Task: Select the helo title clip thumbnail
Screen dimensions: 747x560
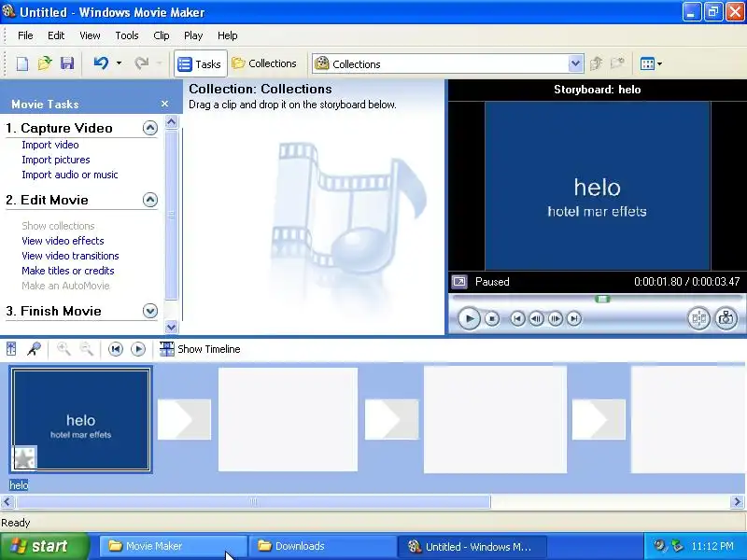Action: coord(81,419)
